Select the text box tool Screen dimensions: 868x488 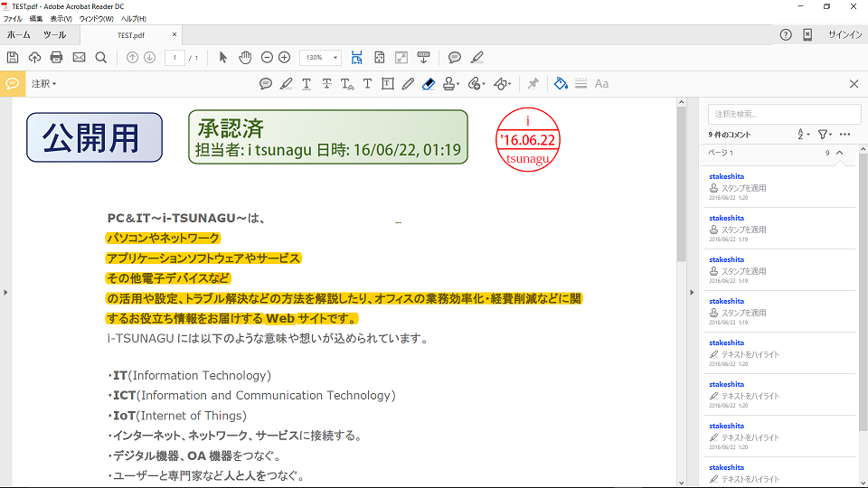coord(388,84)
